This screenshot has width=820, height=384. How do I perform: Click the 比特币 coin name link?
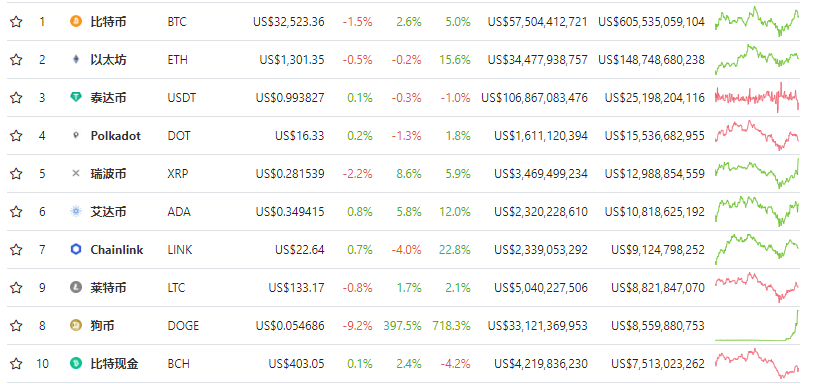pyautogui.click(x=108, y=21)
